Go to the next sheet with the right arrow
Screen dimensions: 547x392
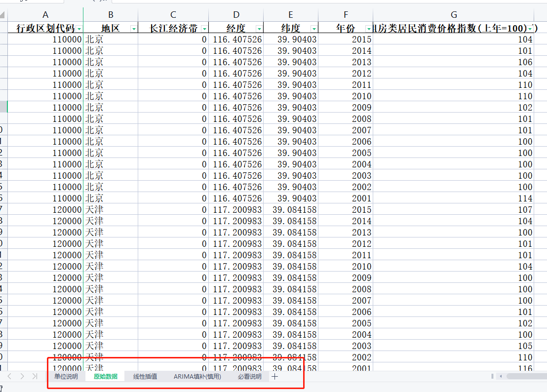pos(22,376)
